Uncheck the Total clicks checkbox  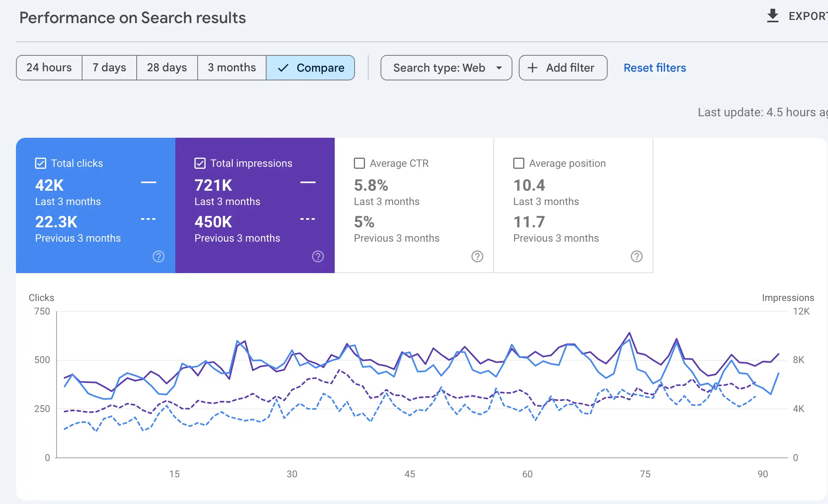(x=41, y=163)
